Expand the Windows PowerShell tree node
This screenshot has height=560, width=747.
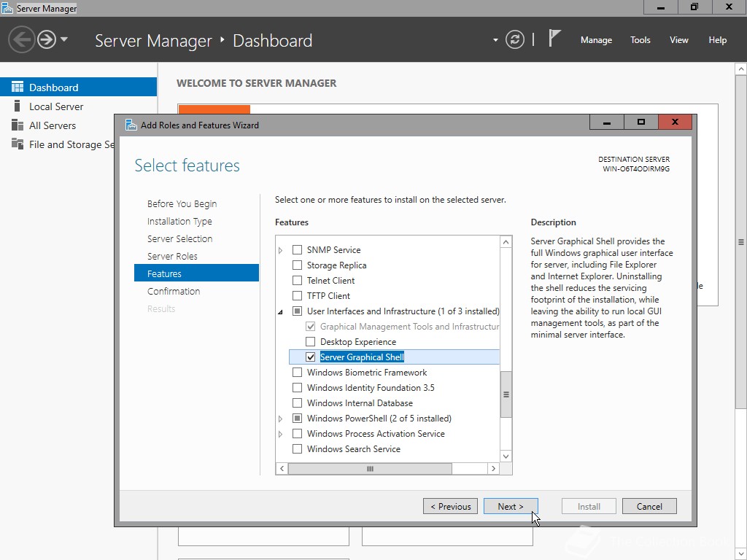(x=281, y=419)
